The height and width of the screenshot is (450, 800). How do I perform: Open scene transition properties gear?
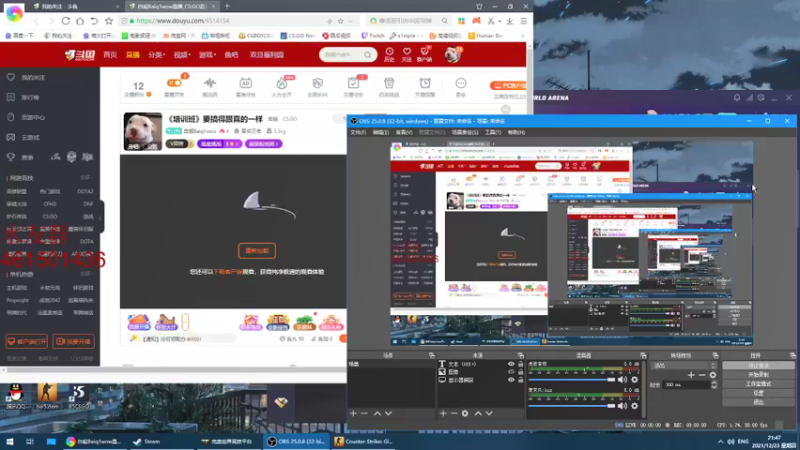pyautogui.click(x=713, y=375)
